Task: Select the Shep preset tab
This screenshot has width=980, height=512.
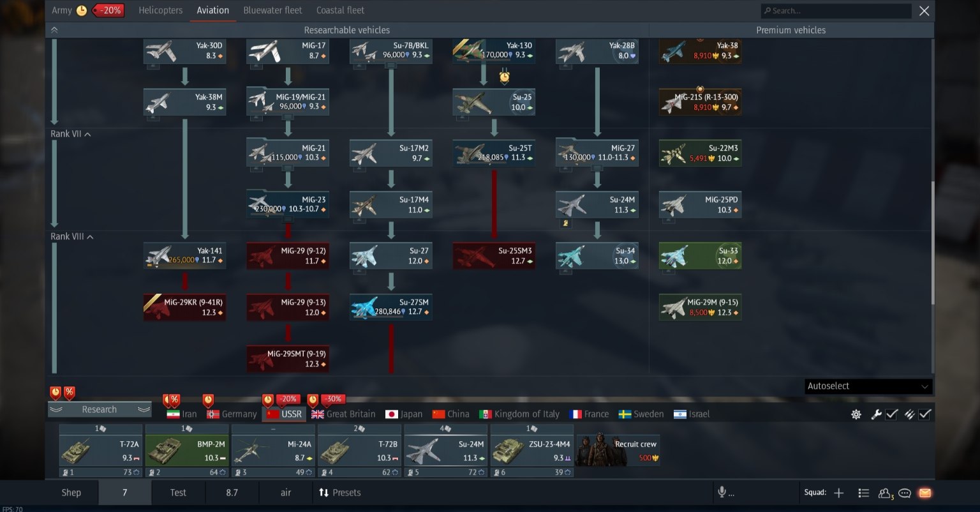Action: pyautogui.click(x=71, y=493)
